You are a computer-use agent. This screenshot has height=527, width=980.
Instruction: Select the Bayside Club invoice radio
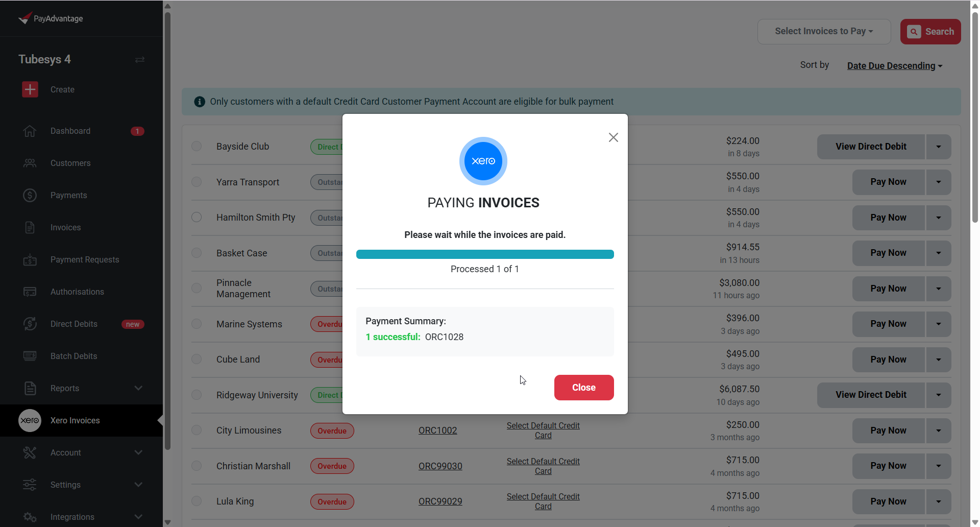[197, 147]
